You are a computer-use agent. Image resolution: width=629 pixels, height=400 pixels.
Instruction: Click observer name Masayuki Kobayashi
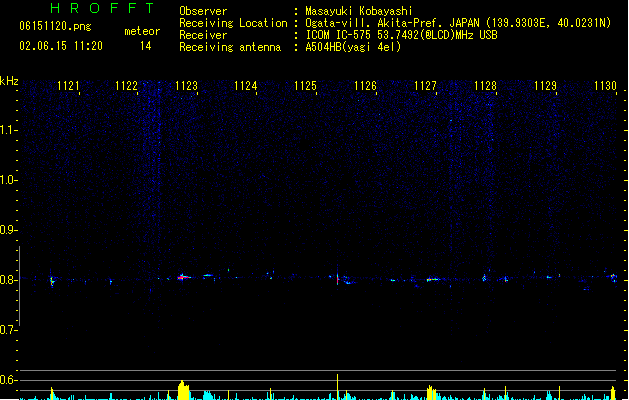point(359,11)
